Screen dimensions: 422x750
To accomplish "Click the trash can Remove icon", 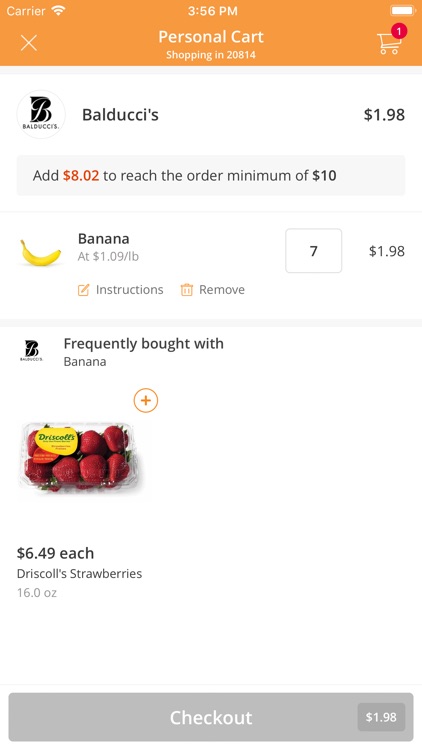I will (187, 290).
